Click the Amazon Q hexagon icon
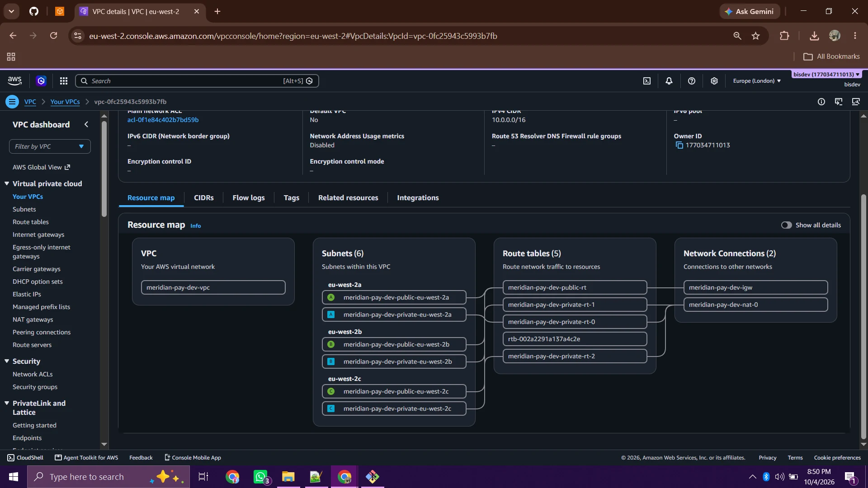Image resolution: width=868 pixels, height=488 pixels. point(41,81)
